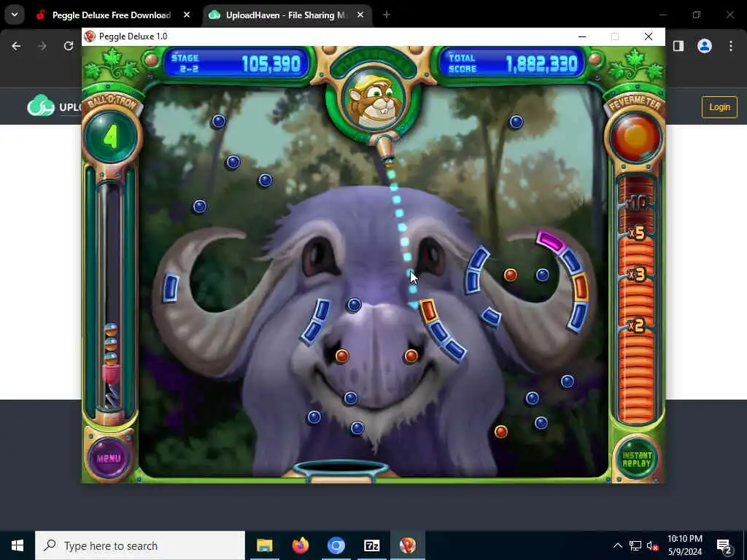This screenshot has width=747, height=560.
Task: Click the total score 1,882,330 display
Action: (512, 63)
